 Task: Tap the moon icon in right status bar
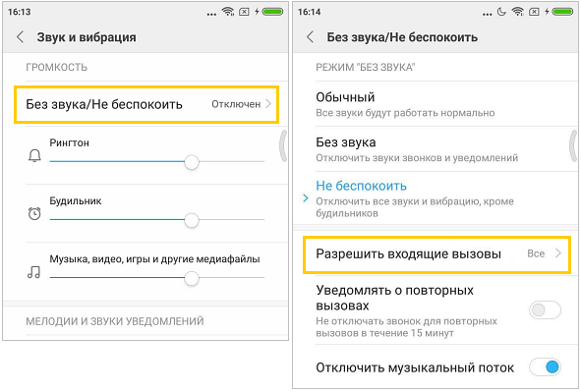pyautogui.click(x=501, y=12)
